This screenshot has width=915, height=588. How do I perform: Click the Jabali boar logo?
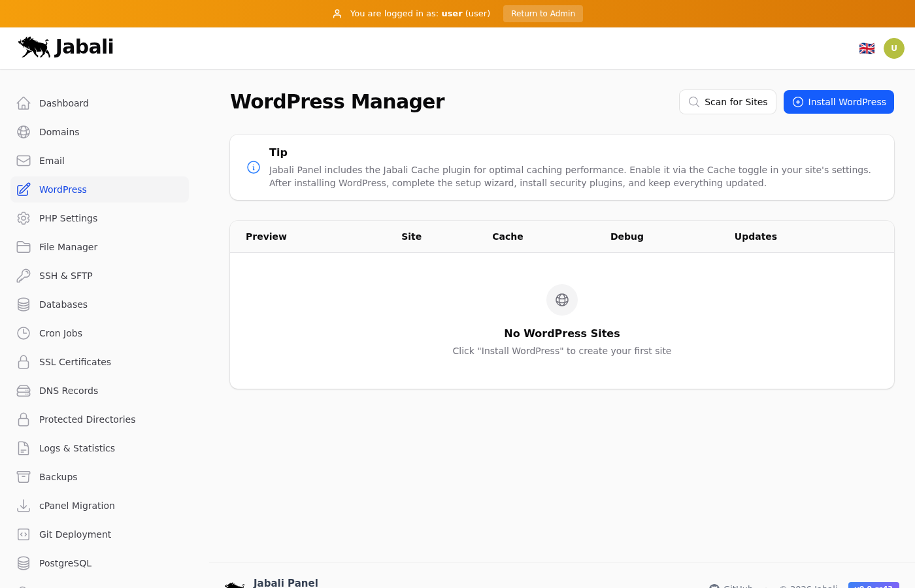pyautogui.click(x=35, y=47)
